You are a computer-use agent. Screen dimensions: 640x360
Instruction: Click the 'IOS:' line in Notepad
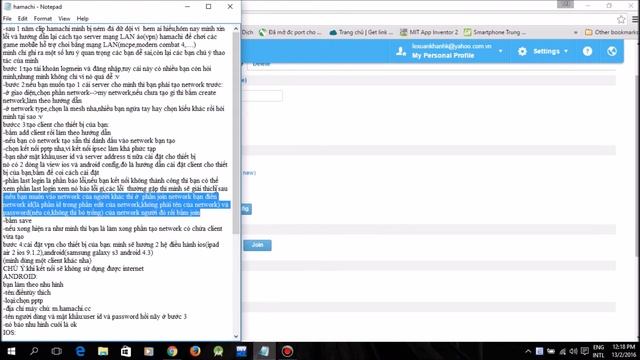coord(9,333)
